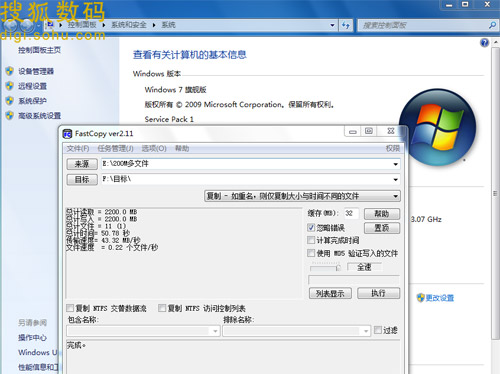Click shield icon beside 高级系统设置
Image resolution: width=500 pixels, height=374 pixels.
[9, 116]
